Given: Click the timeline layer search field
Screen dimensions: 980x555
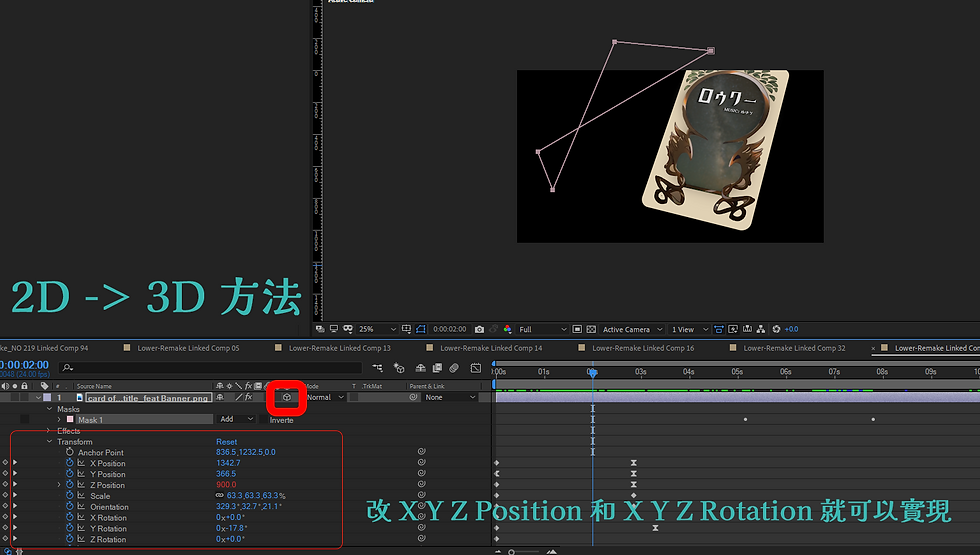Looking at the screenshot, I should pyautogui.click(x=211, y=368).
